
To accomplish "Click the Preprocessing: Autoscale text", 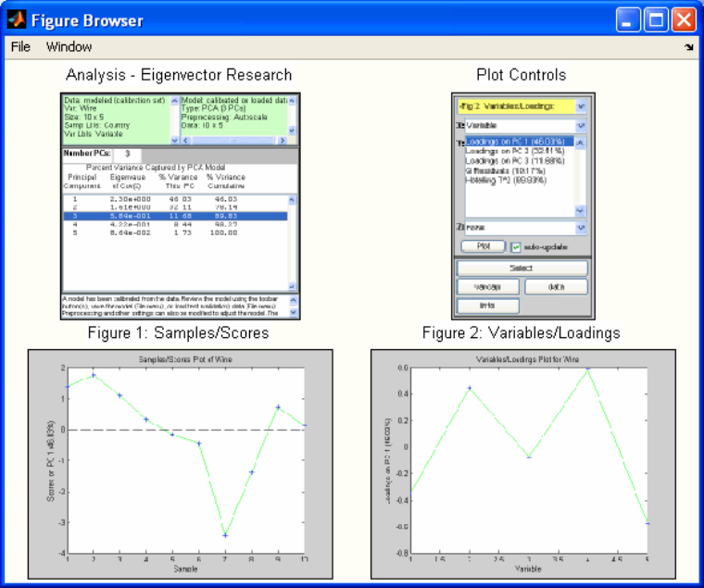I will 224,118.
